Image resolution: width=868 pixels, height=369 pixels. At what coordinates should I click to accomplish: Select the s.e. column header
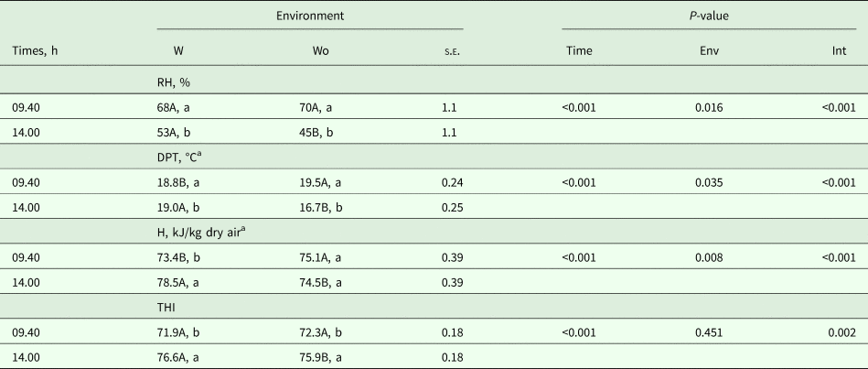450,52
